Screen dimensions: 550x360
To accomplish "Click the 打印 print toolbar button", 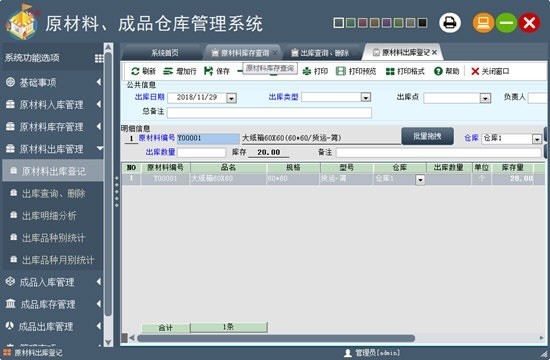I will (315, 71).
